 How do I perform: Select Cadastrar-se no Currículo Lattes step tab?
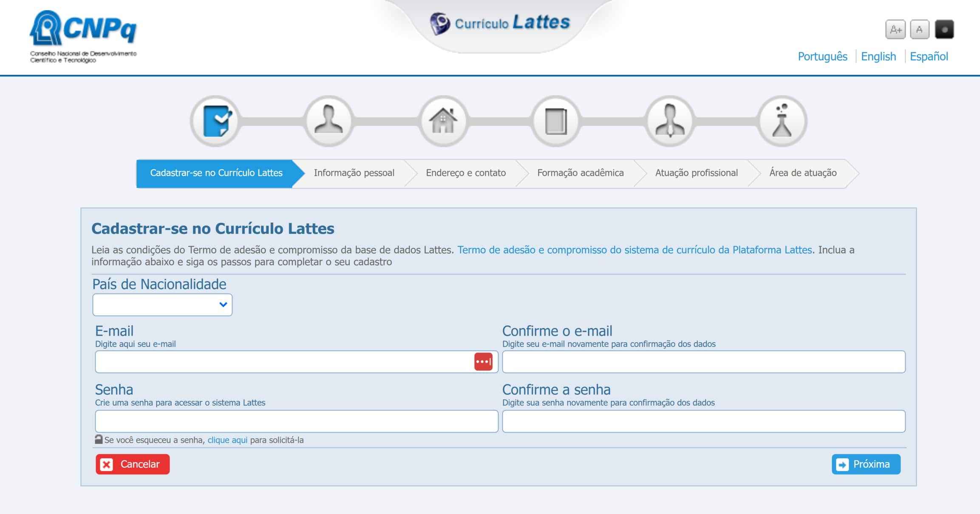pyautogui.click(x=216, y=173)
